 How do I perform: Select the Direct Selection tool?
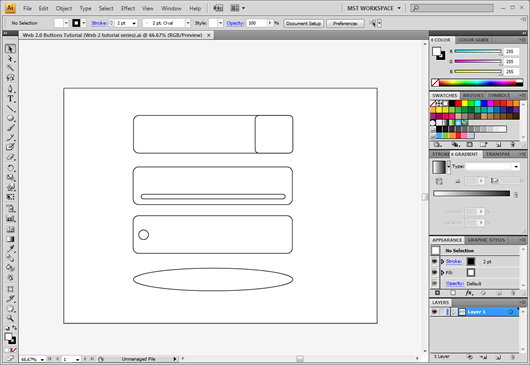coord(10,58)
